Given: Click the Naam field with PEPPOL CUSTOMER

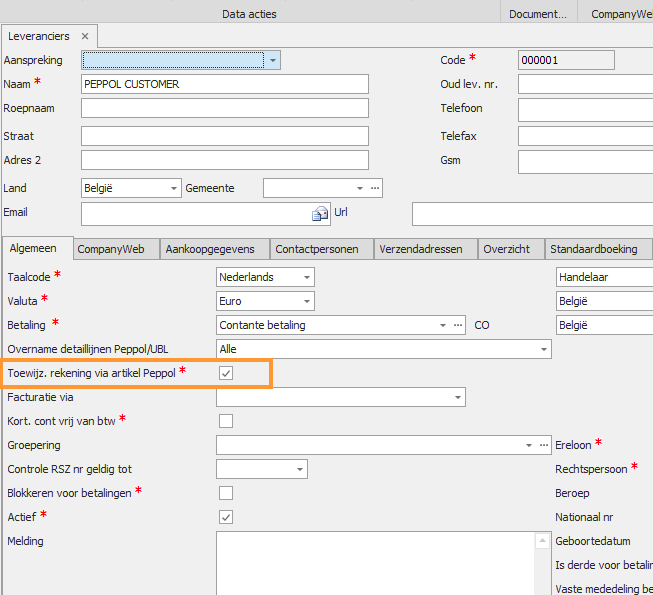Looking at the screenshot, I should pyautogui.click(x=224, y=85).
